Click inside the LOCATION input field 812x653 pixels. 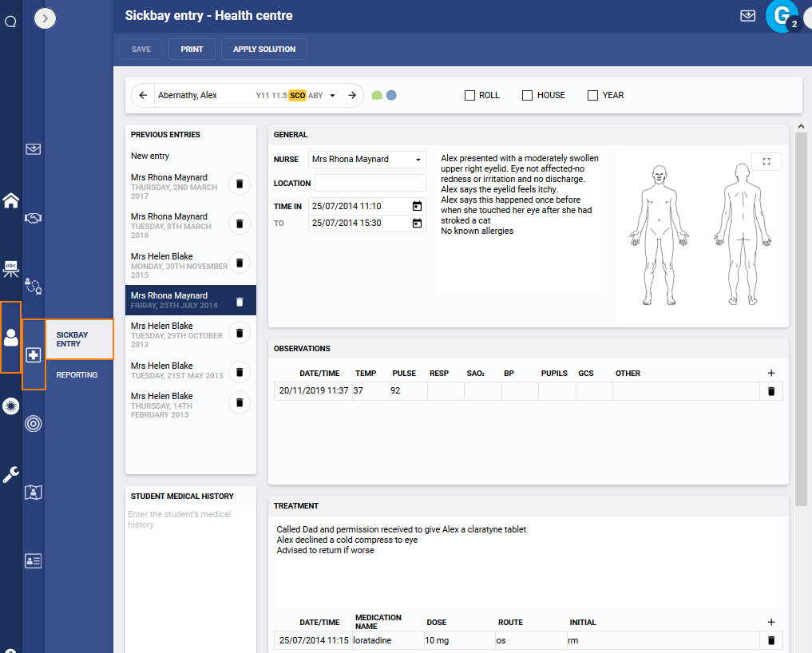pyautogui.click(x=369, y=183)
